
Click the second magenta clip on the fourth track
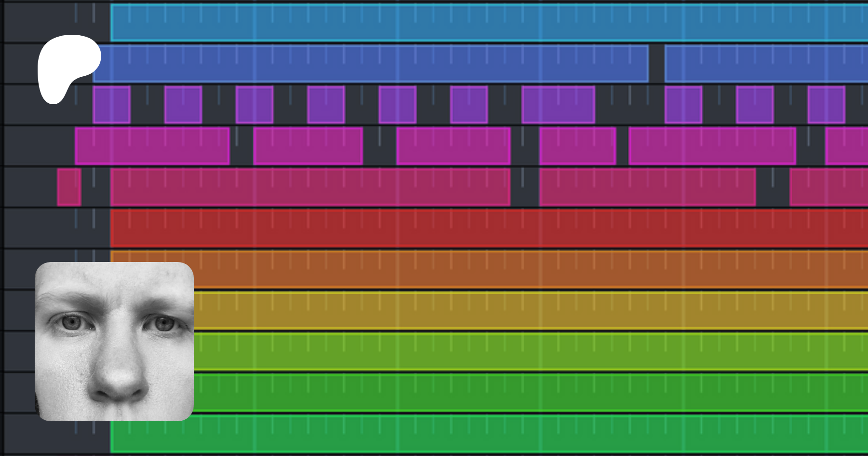[x=308, y=146]
